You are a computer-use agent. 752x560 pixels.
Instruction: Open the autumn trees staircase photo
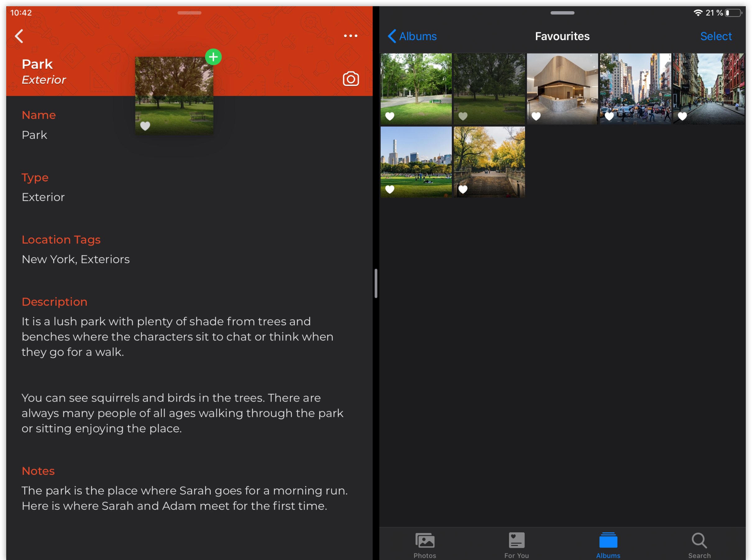click(x=489, y=162)
